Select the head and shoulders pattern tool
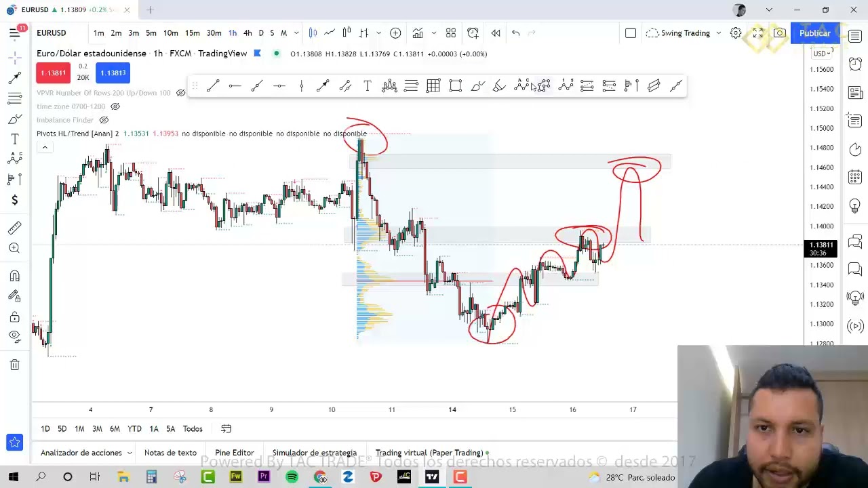 [x=389, y=85]
